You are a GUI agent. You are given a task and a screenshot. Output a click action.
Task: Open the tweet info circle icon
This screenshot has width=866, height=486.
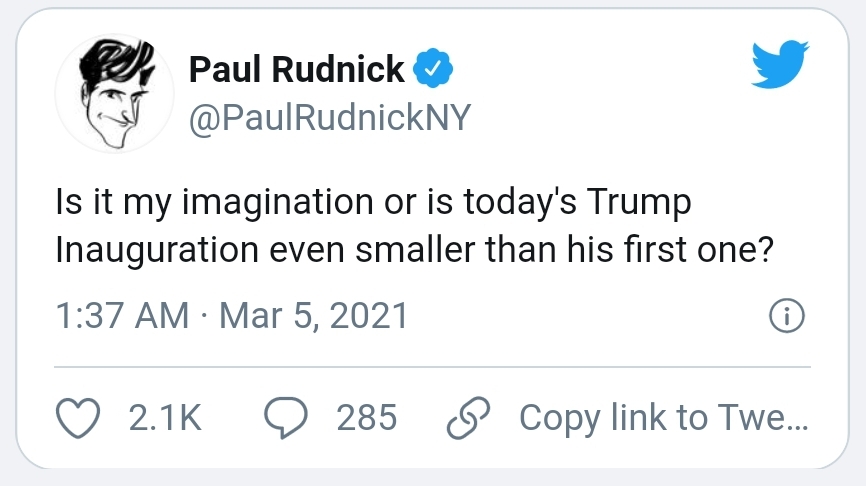coord(786,316)
